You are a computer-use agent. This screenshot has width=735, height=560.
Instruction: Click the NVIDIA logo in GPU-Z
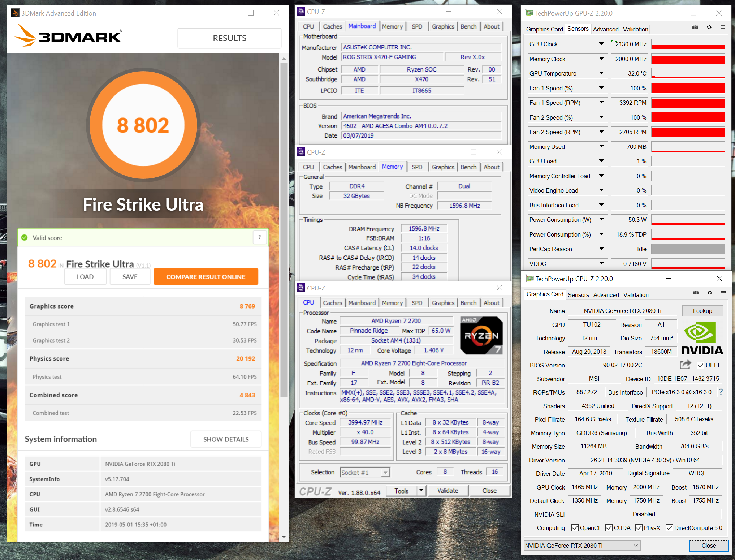[x=702, y=338]
